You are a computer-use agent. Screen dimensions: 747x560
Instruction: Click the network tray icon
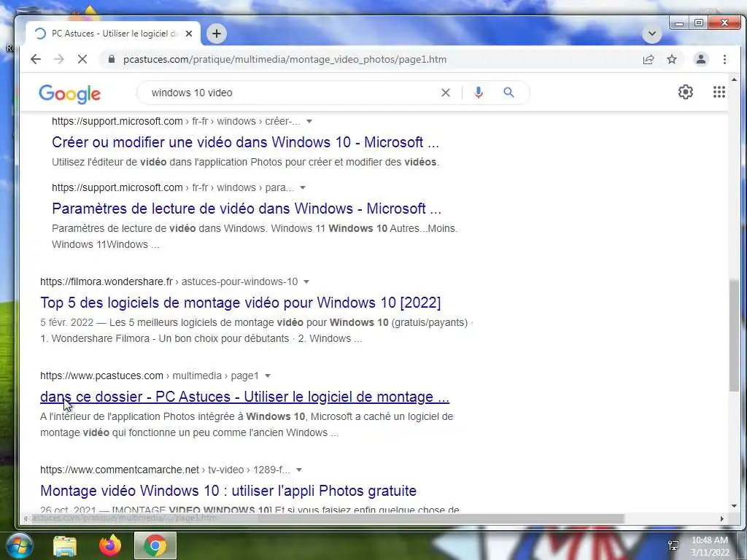[673, 545]
